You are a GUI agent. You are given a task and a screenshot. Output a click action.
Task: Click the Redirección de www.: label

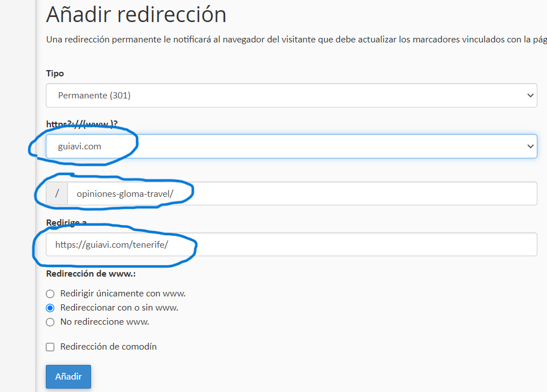[x=91, y=274]
